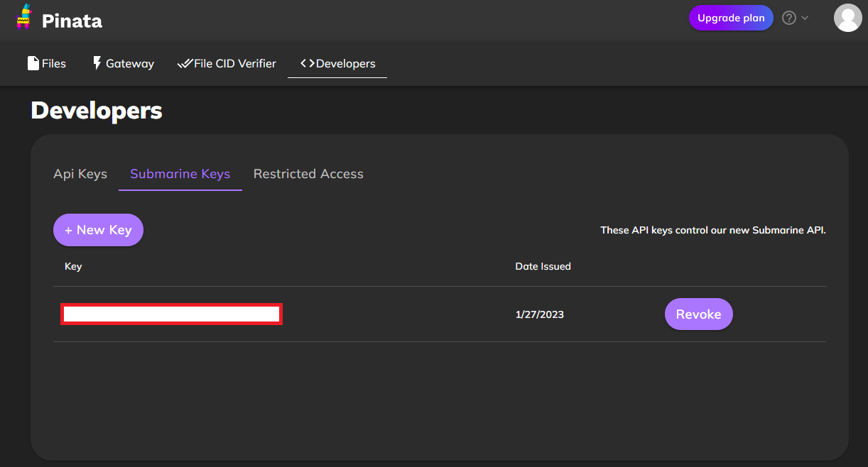Go to the Files navigation tab

[x=47, y=63]
